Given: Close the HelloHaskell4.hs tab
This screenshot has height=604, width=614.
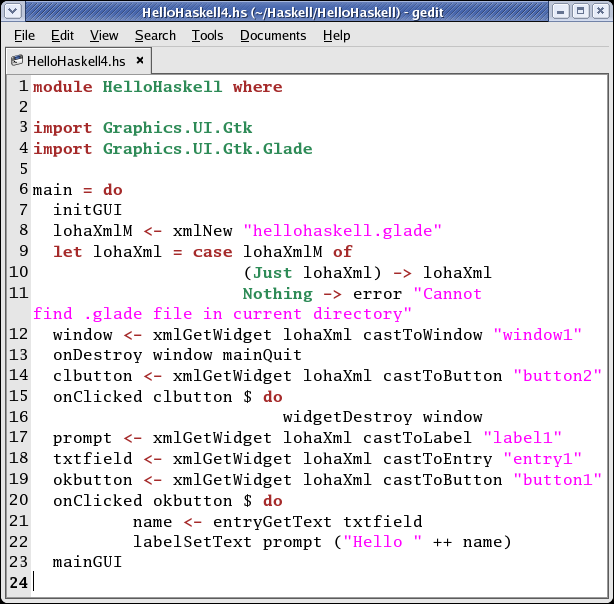Looking at the screenshot, I should tap(139, 60).
